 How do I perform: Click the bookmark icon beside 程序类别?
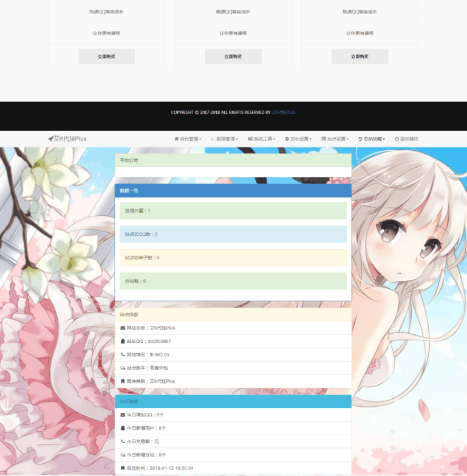coord(123,381)
